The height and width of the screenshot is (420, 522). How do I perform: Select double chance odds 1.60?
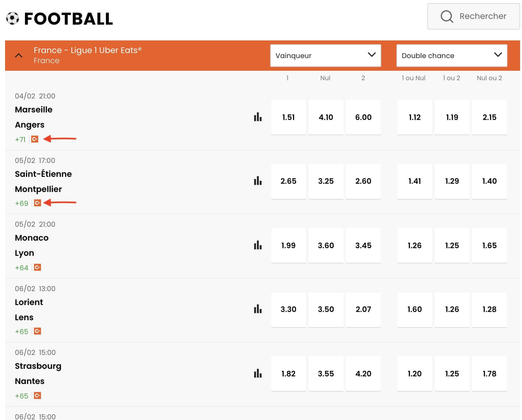click(x=415, y=309)
